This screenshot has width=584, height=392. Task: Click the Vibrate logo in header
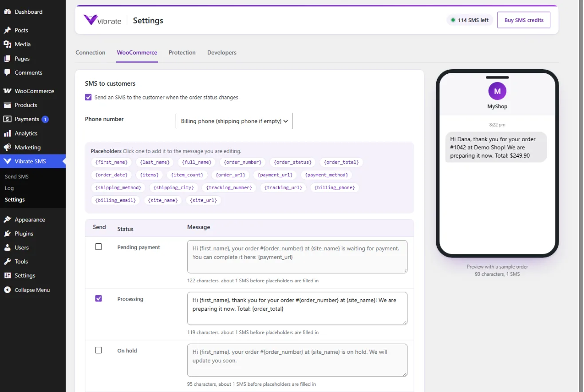tap(102, 20)
